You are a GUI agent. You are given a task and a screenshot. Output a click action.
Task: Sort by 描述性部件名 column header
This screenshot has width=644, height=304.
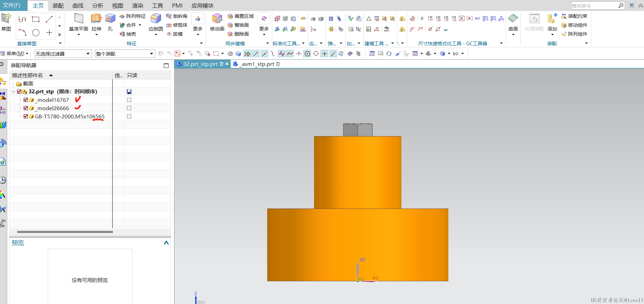point(61,75)
